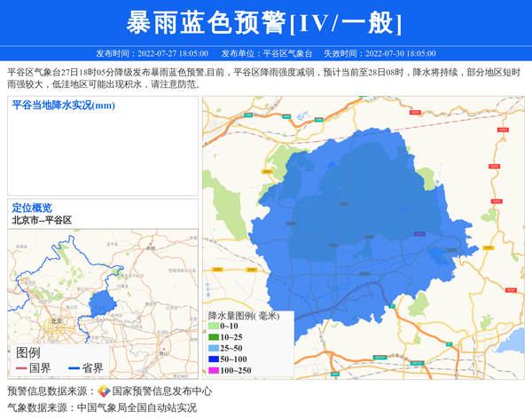Click the blue 省界 line symbol

pos(73,368)
